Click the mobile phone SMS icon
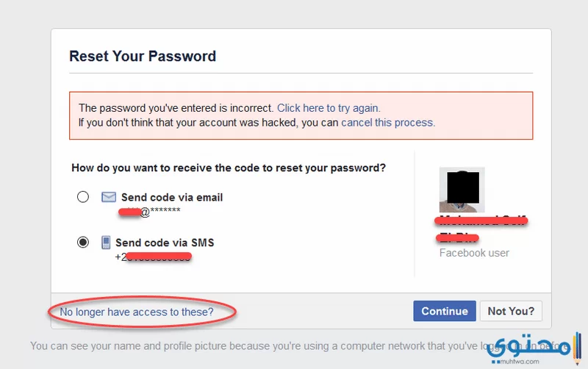This screenshot has height=369, width=588. point(106,243)
